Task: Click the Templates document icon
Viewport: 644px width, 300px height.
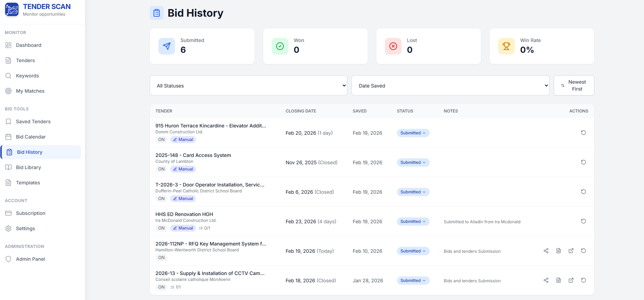Action: (8, 183)
